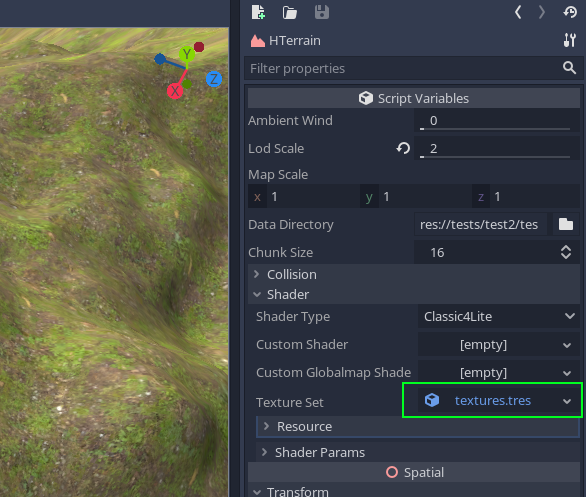Expand the Shader Params section
Viewport: 586px width, 497px height.
coord(418,452)
